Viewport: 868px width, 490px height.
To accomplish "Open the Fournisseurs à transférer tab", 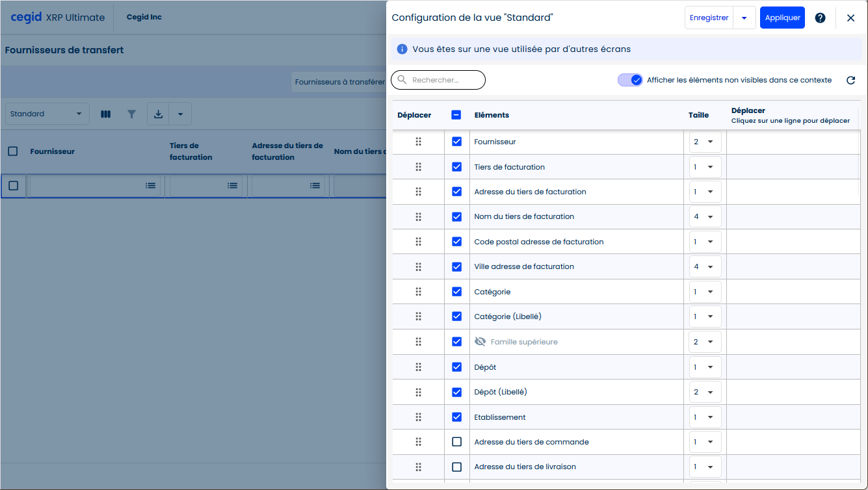I will pos(339,82).
